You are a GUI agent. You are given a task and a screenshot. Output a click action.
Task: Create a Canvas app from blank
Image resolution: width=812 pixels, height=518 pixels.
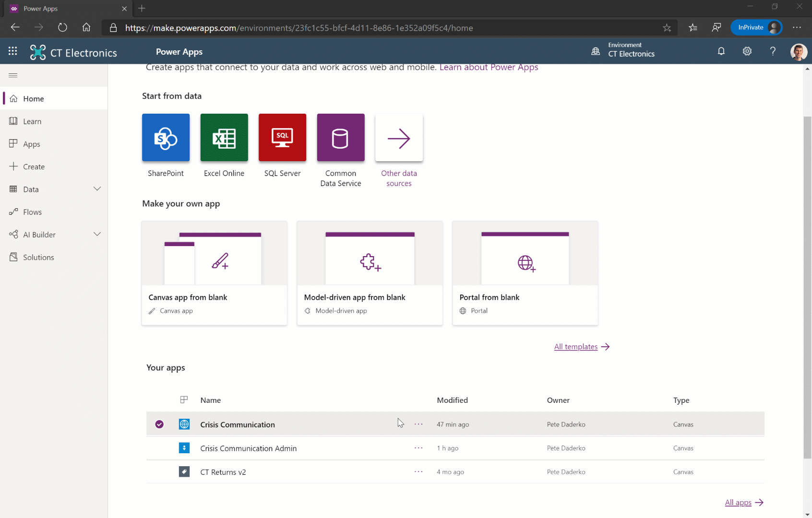coord(215,273)
